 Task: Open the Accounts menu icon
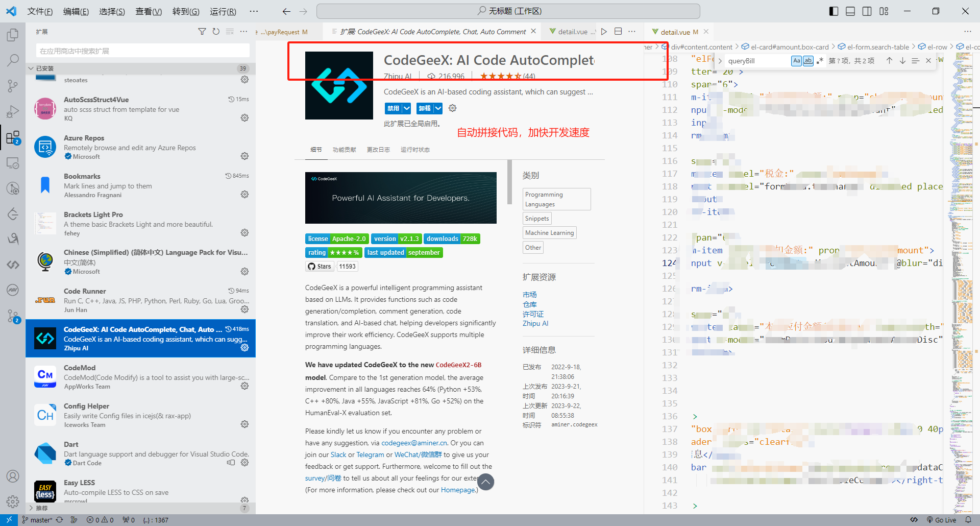(13, 476)
